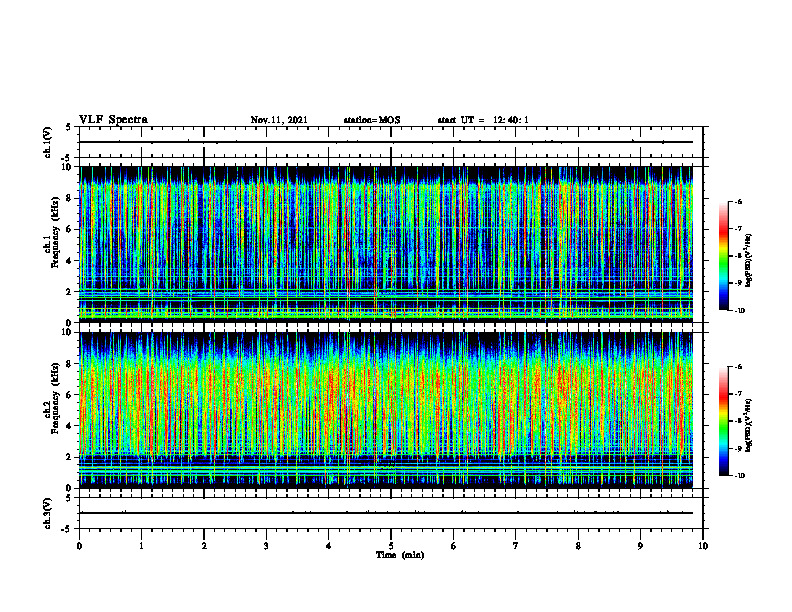This screenshot has height=612, width=792.
Task: Click the "-10" label on ch.2 color scale
Action: coord(739,475)
